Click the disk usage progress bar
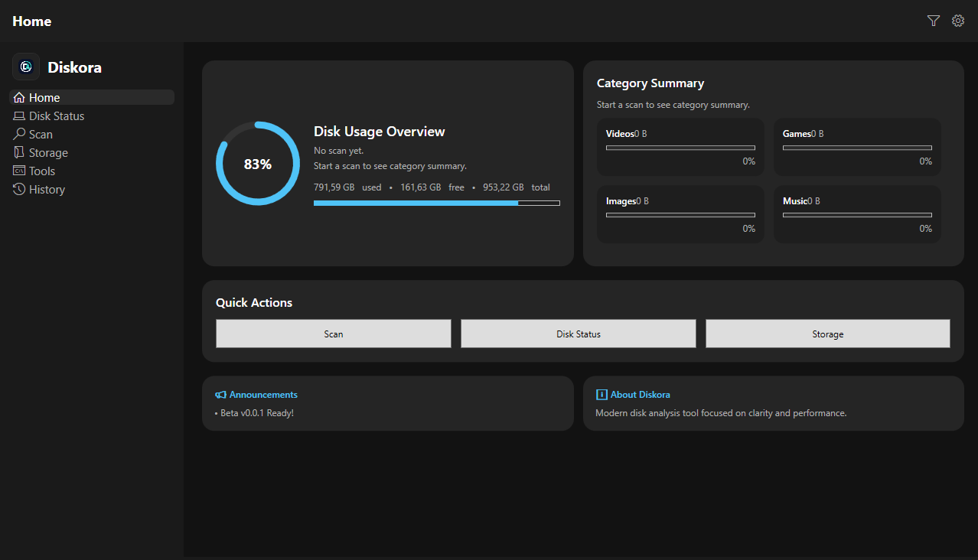 [436, 203]
